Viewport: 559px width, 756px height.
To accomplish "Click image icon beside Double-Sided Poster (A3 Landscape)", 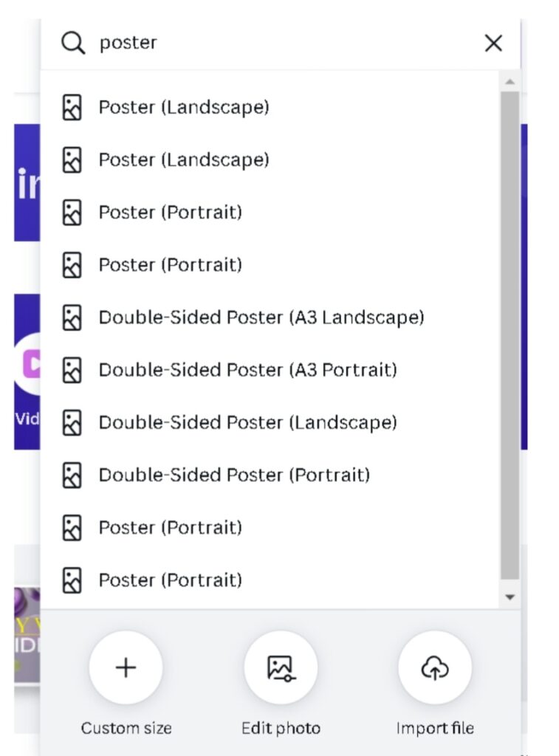I will point(72,317).
